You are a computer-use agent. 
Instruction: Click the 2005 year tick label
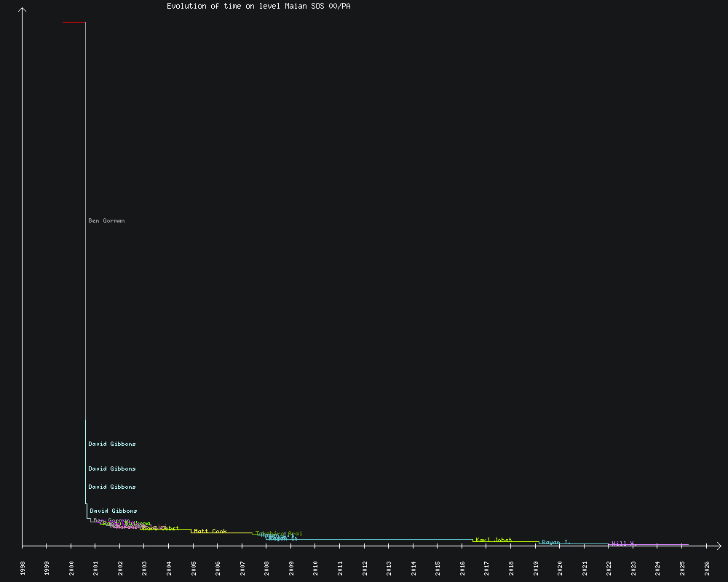tap(194, 568)
